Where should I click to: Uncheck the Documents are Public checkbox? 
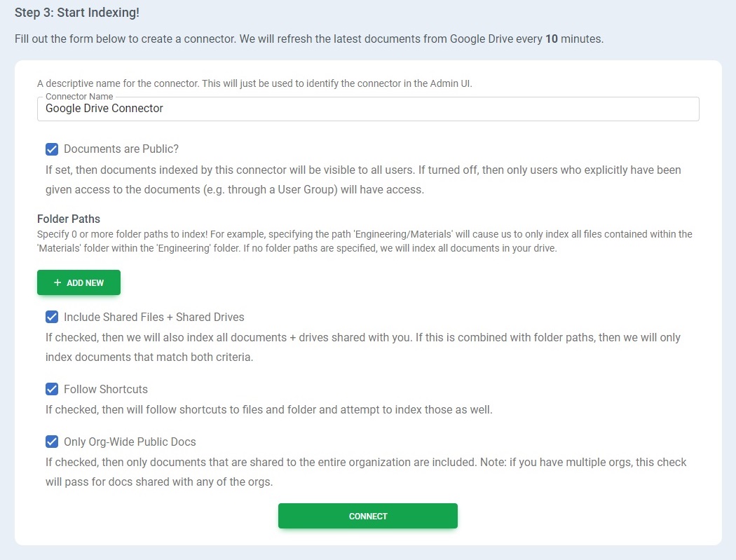click(52, 149)
